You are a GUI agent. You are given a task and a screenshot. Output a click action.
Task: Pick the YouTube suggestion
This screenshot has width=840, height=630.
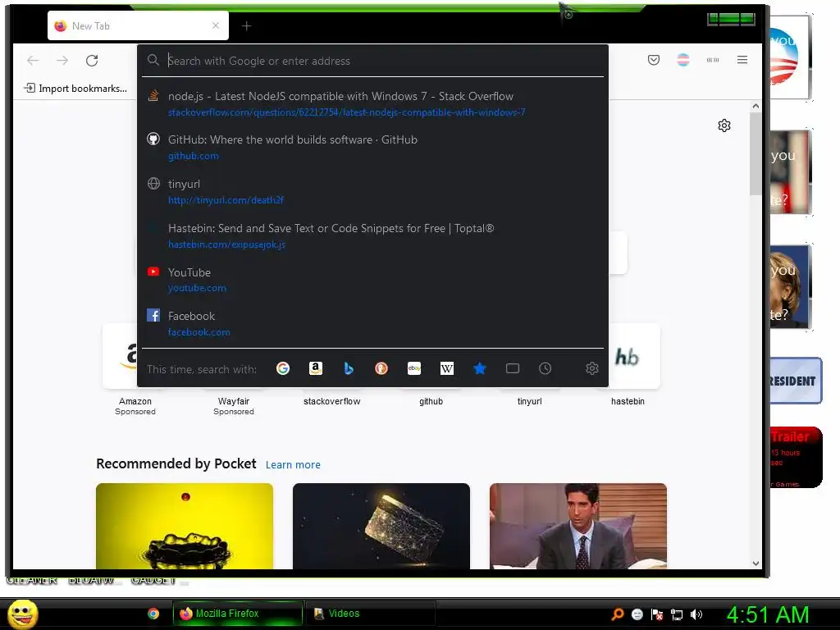click(x=373, y=280)
